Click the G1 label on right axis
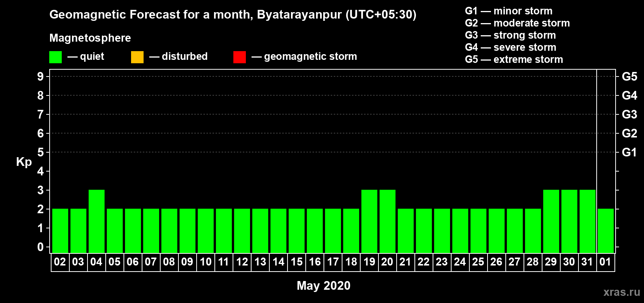644x303 pixels. click(629, 152)
